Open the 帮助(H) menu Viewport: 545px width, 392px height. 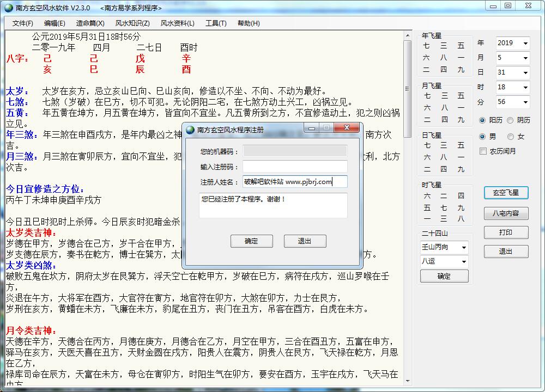[249, 23]
